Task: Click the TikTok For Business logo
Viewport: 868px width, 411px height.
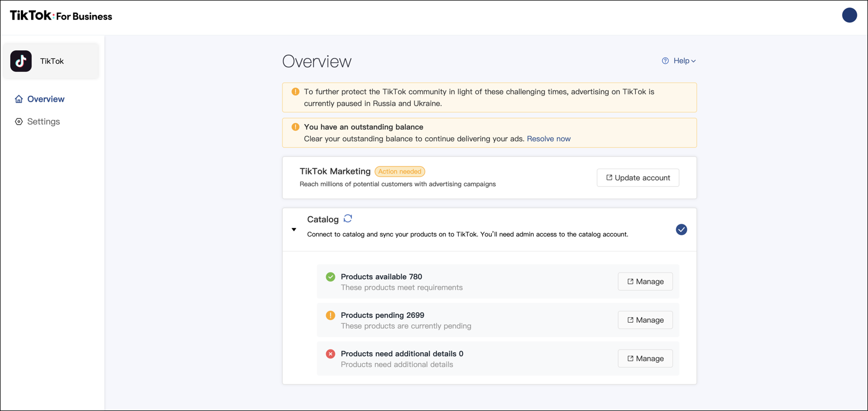Action: pyautogui.click(x=61, y=16)
